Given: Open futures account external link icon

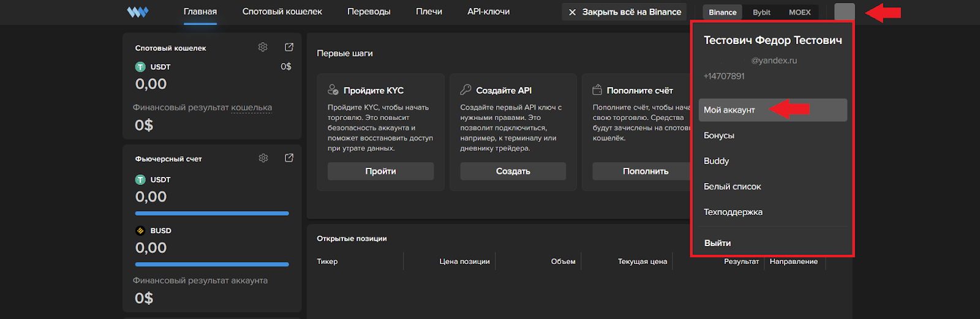Looking at the screenshot, I should tap(289, 158).
